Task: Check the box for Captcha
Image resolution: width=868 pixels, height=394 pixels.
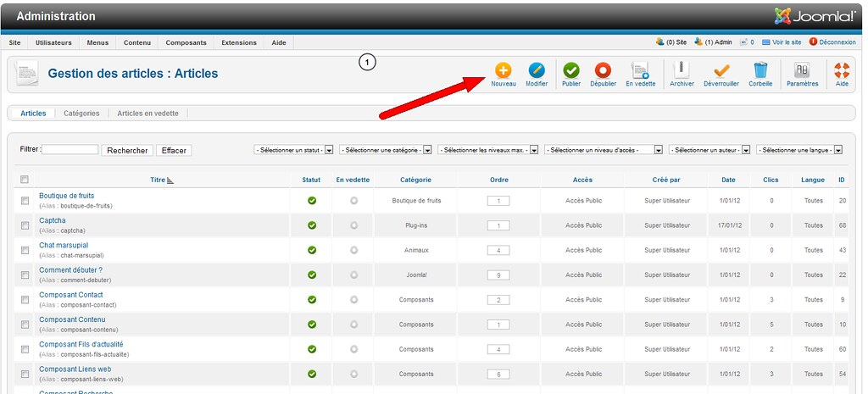Action: [x=25, y=225]
